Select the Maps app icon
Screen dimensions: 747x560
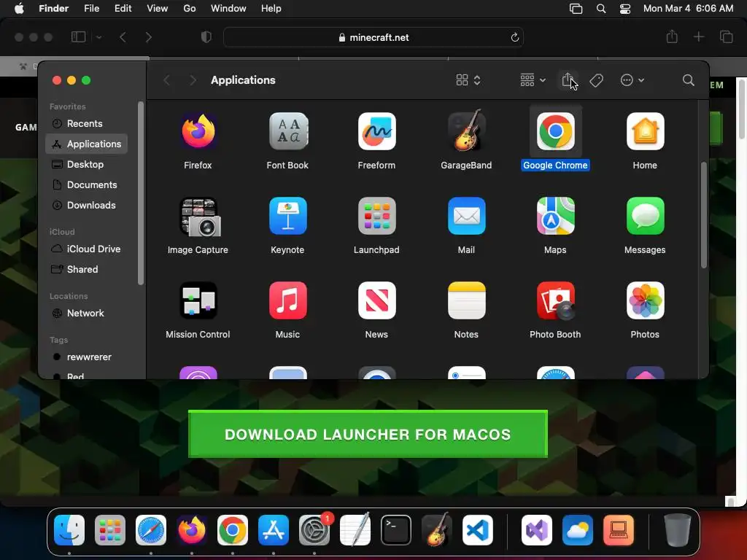[x=555, y=216]
